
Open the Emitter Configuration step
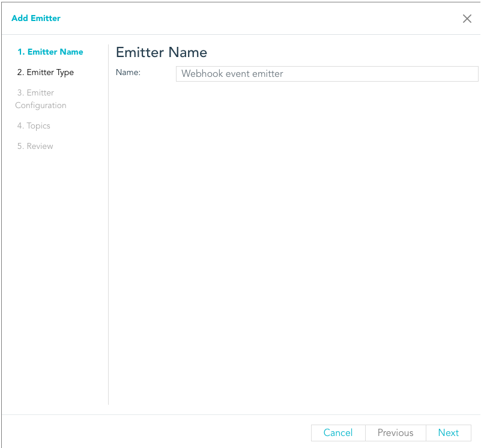point(40,99)
